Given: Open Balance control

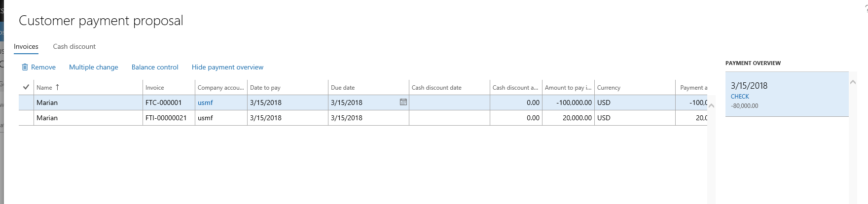Looking at the screenshot, I should pyautogui.click(x=155, y=68).
